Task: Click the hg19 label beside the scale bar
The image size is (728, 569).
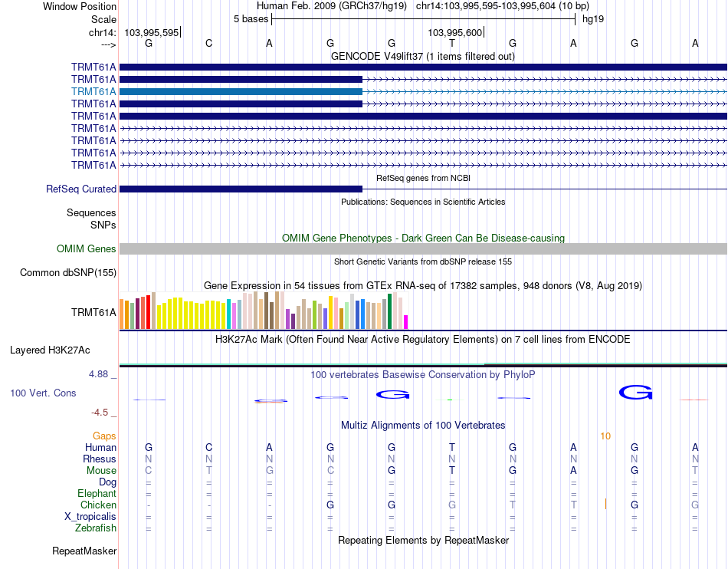Action: [x=593, y=19]
